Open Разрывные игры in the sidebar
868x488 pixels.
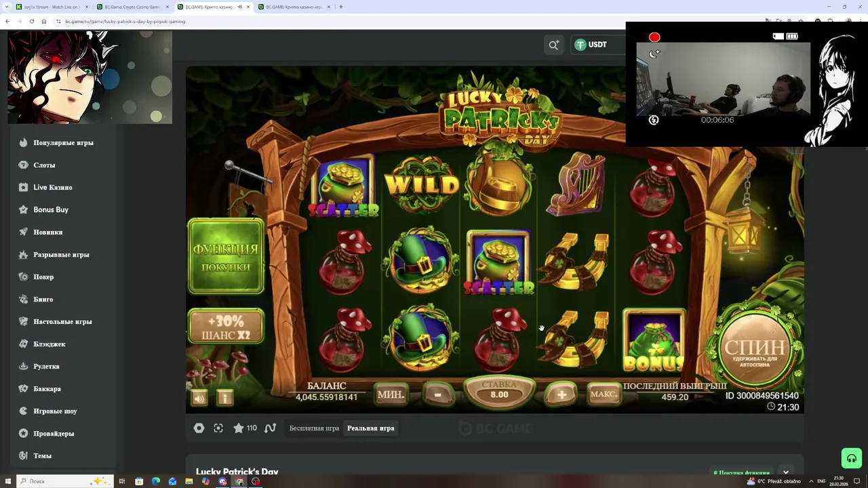point(61,254)
